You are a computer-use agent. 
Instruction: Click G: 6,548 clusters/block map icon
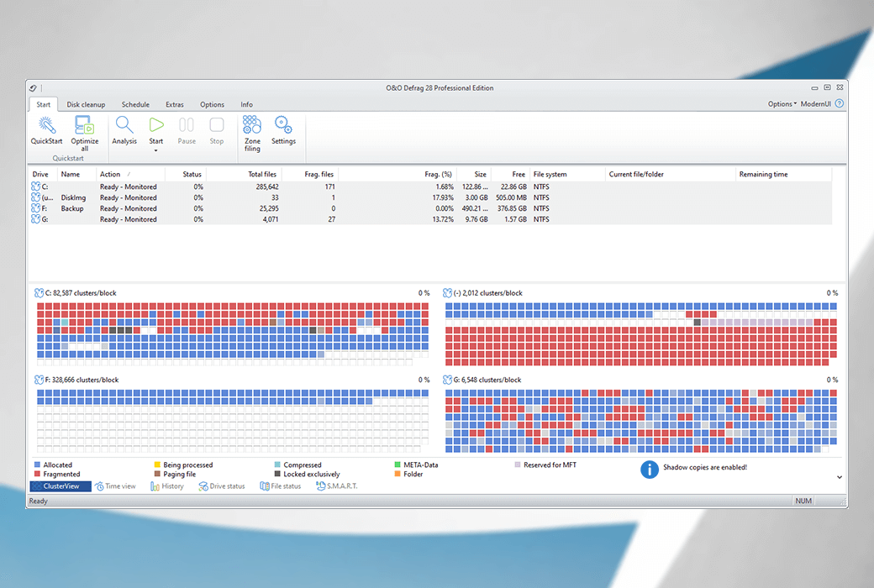(447, 381)
